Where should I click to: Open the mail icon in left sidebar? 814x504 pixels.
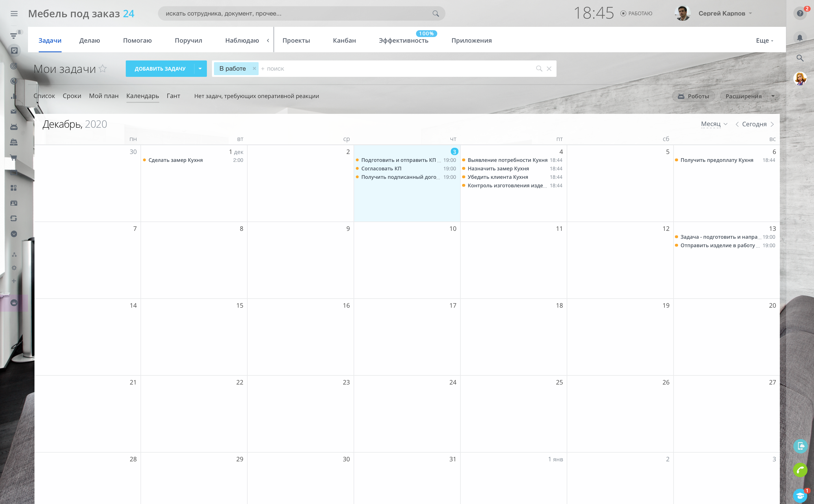coord(14,112)
